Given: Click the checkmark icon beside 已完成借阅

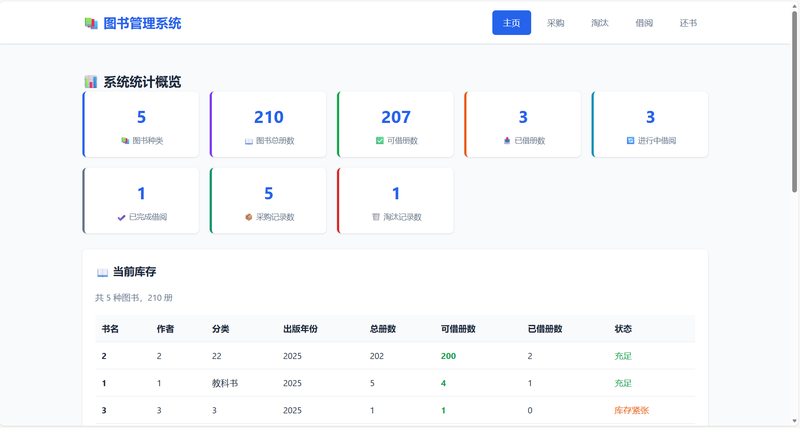Looking at the screenshot, I should pyautogui.click(x=121, y=217).
